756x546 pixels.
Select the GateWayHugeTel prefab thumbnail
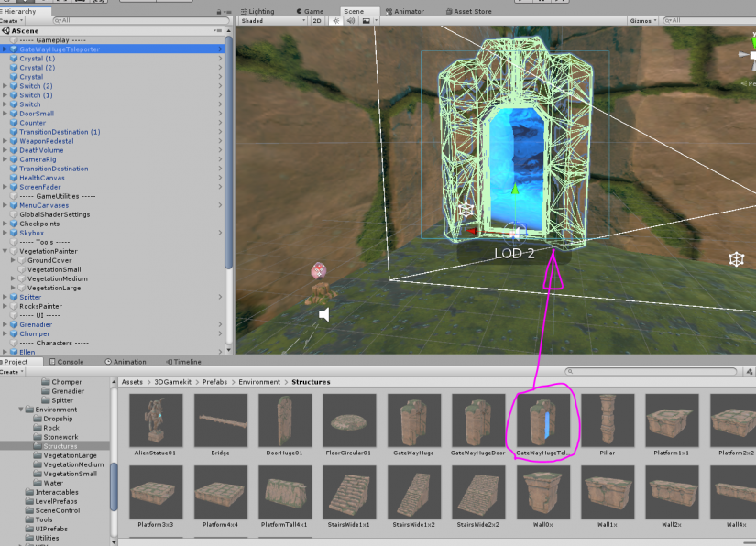click(x=542, y=420)
